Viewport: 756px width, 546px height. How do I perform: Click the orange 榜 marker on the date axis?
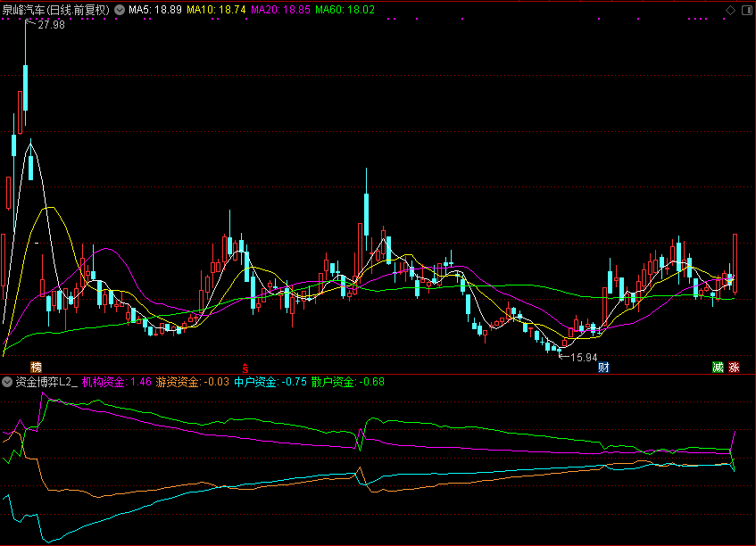coord(37,368)
